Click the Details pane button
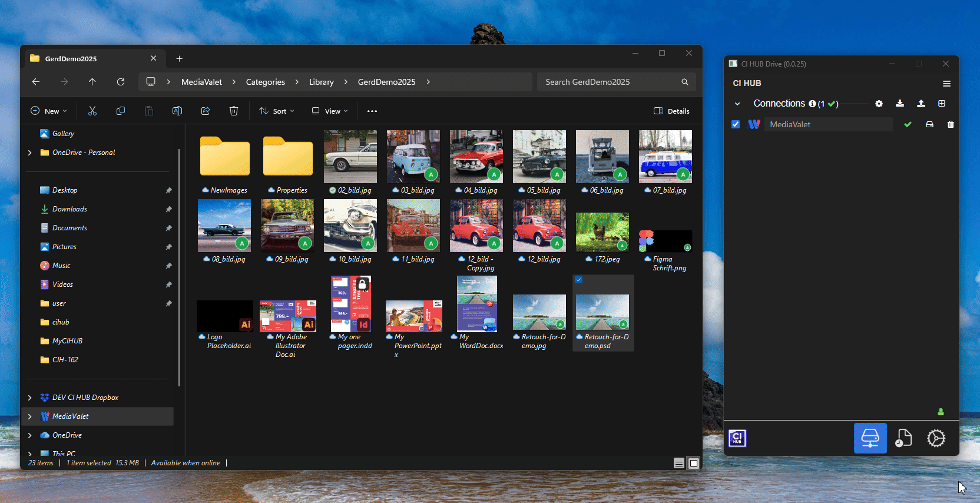Image resolution: width=980 pixels, height=503 pixels. tap(671, 111)
